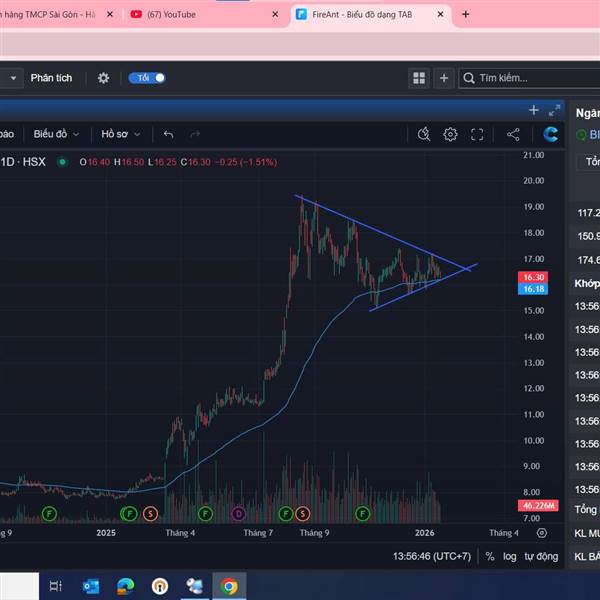This screenshot has width=600, height=600.
Task: Click the orange S marker below Tháng 9
Action: click(303, 514)
